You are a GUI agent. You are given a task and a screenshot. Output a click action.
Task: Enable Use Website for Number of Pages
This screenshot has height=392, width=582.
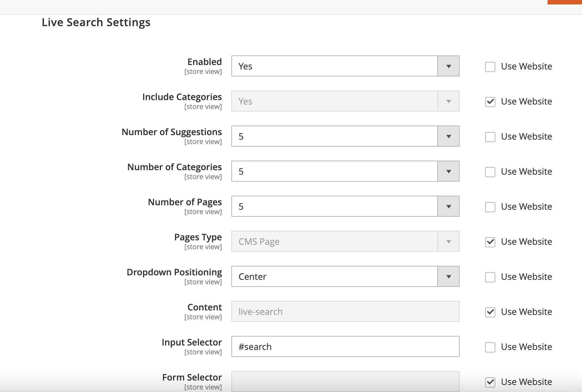[490, 207]
